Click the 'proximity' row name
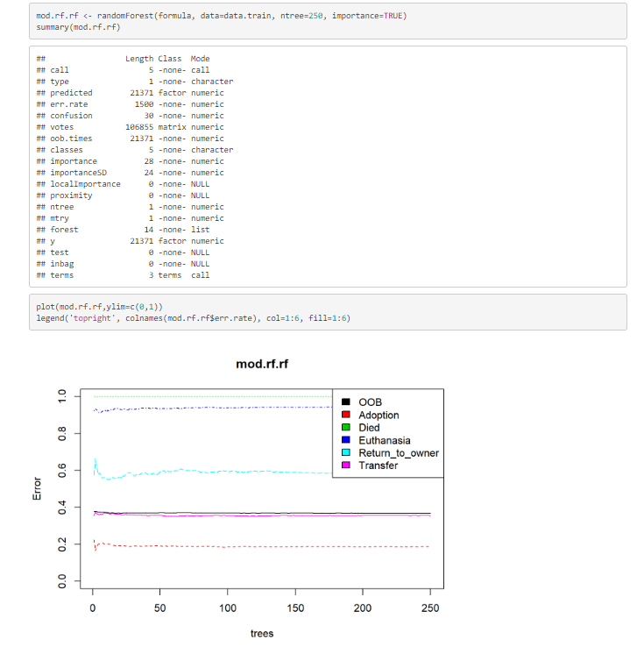The width and height of the screenshot is (644, 654). pos(71,195)
